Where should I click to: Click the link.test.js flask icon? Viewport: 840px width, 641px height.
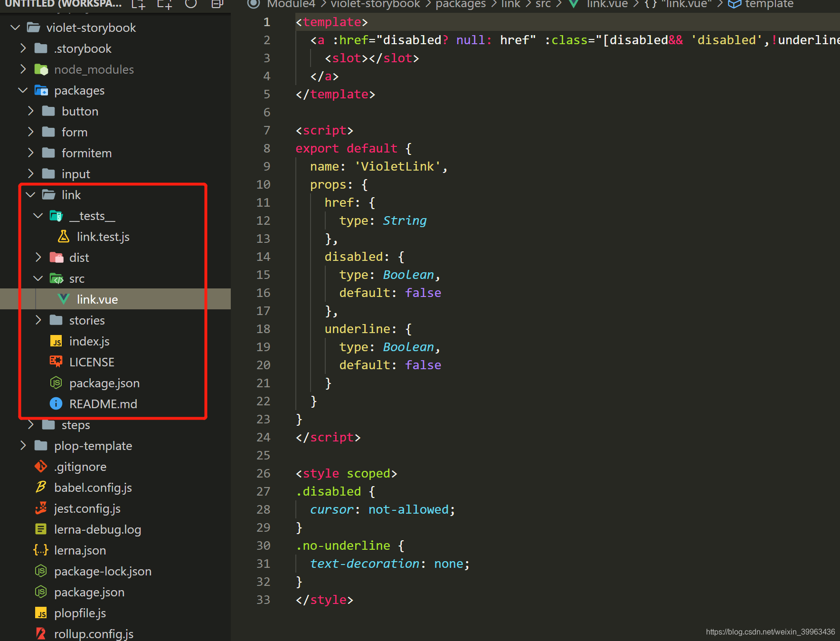click(x=63, y=237)
